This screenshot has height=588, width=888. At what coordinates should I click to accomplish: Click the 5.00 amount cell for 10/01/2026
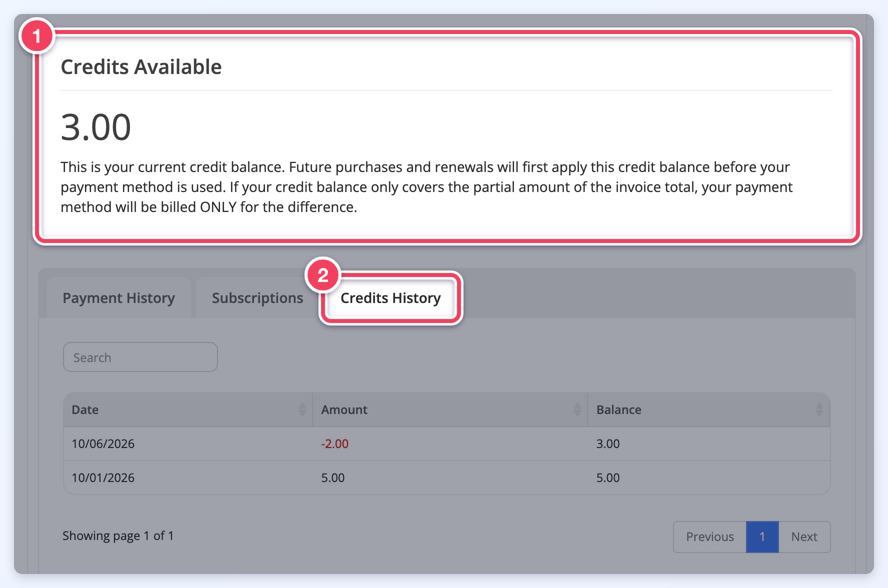pos(333,477)
